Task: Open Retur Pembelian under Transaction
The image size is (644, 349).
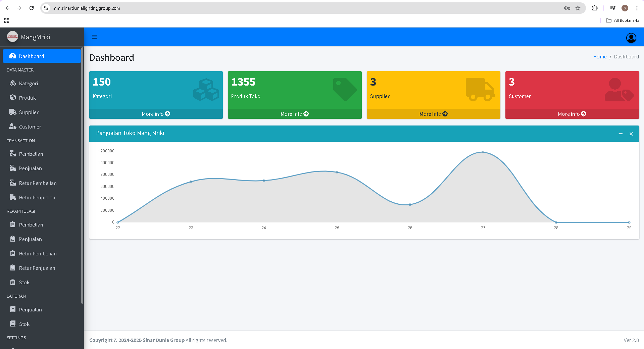Action: [x=42, y=183]
